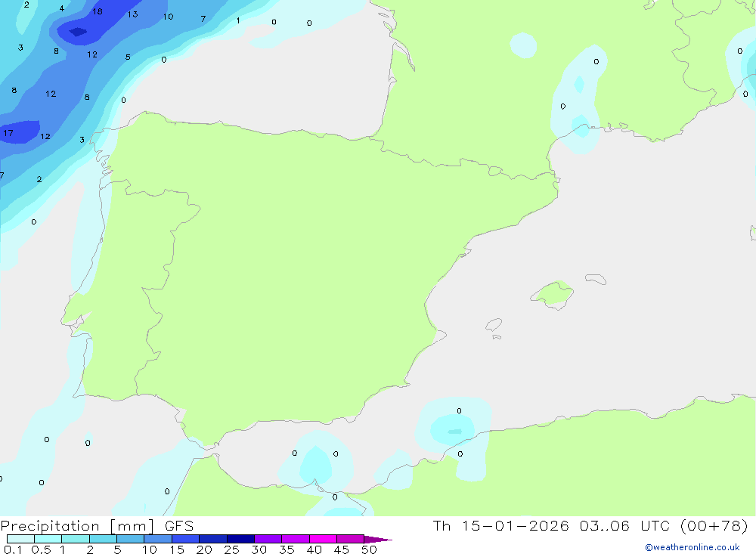Image resolution: width=756 pixels, height=554 pixels.
Task: Click the 25–30 mm navy legend swatch
Action: point(240,539)
